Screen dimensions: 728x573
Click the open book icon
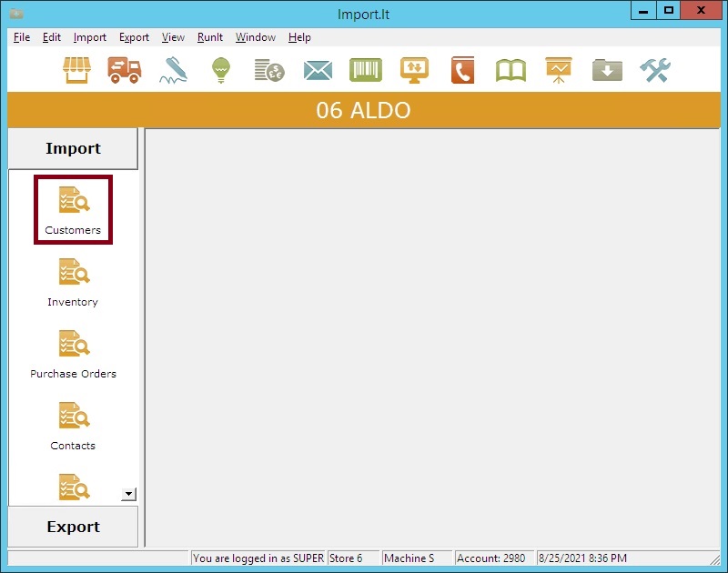[511, 71]
